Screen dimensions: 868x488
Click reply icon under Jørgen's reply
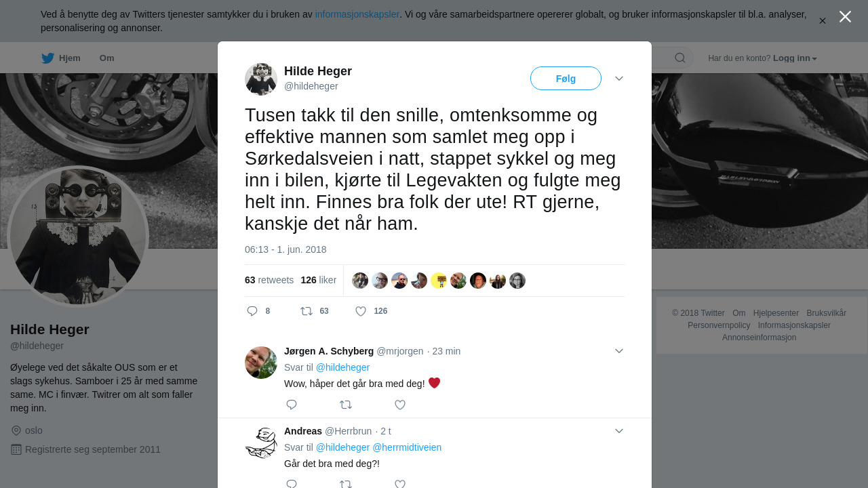click(292, 405)
